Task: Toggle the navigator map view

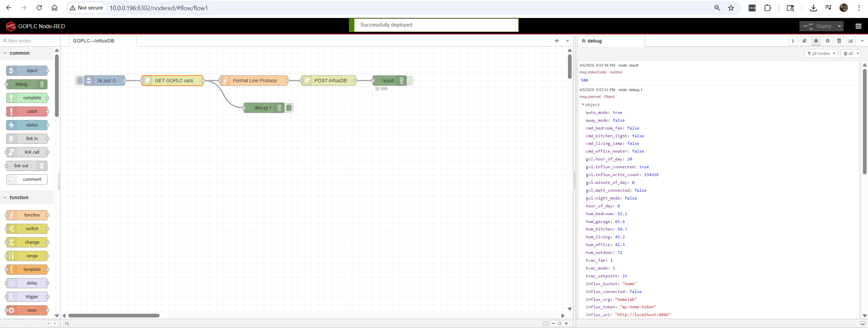Action: [546, 324]
